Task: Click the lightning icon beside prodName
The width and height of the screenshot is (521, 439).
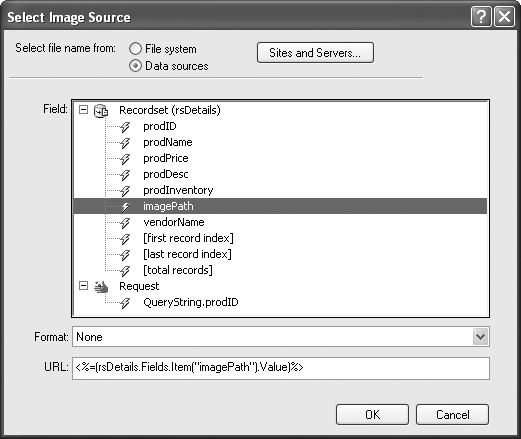Action: click(125, 143)
